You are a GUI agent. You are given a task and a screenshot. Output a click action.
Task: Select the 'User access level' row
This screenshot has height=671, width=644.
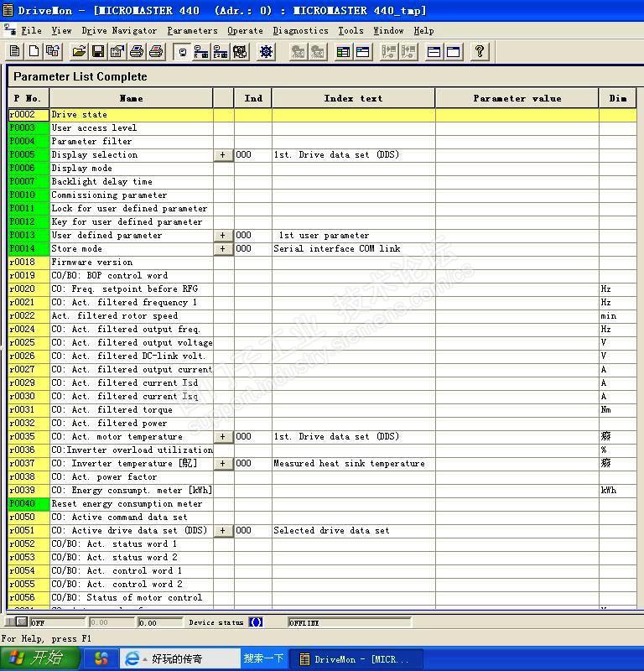pyautogui.click(x=322, y=128)
